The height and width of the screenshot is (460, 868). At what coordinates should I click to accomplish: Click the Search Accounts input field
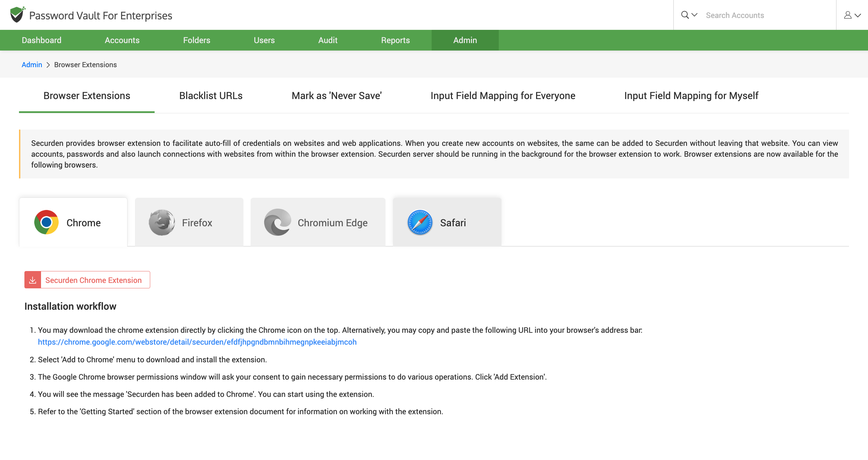coord(766,15)
